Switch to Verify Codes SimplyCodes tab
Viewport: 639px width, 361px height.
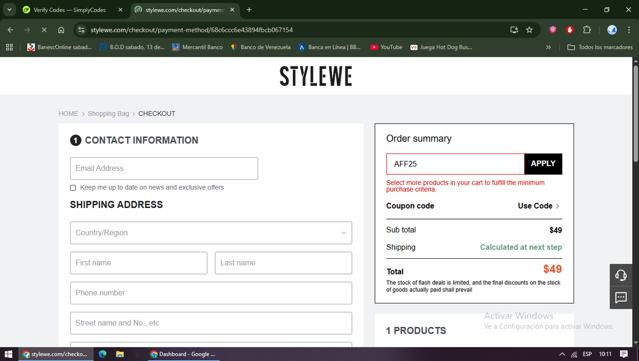coord(69,10)
